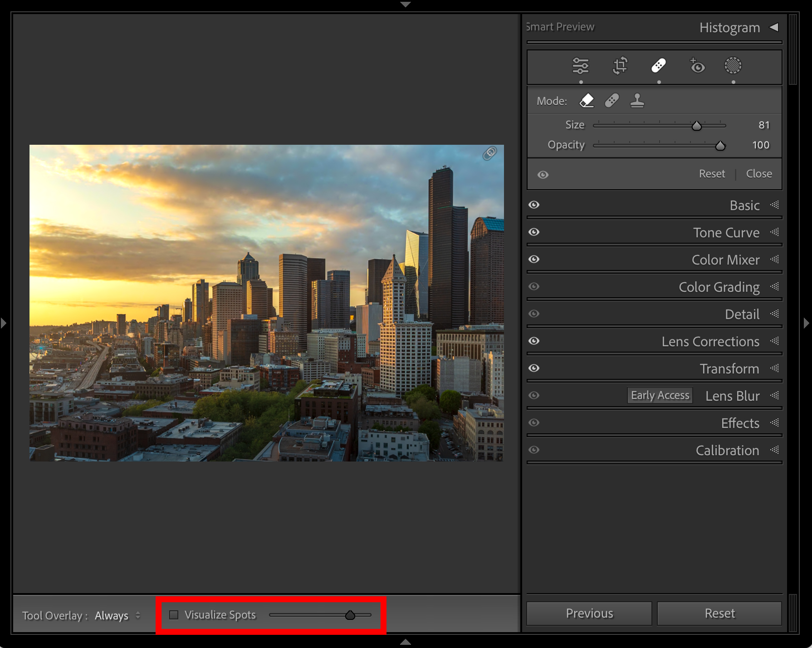Image resolution: width=812 pixels, height=648 pixels.
Task: Select Content-Aware Remove mode
Action: click(587, 100)
